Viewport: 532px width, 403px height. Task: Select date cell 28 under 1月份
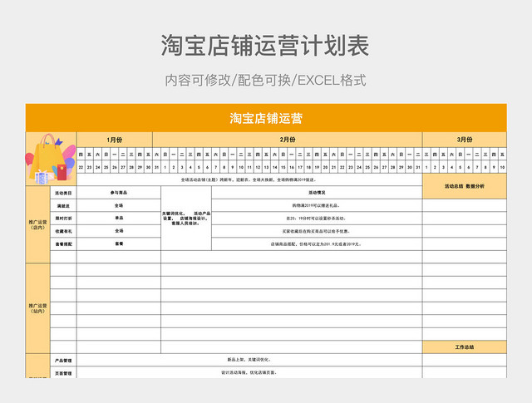coord(131,167)
